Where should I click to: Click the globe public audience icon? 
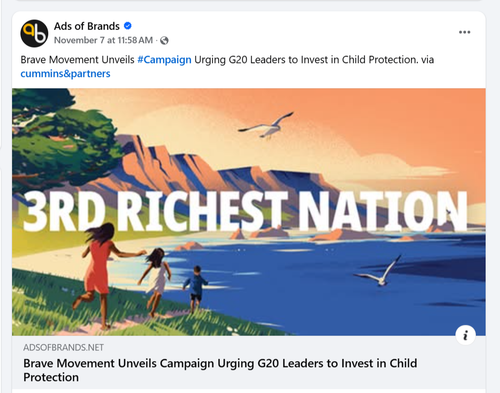(x=164, y=40)
